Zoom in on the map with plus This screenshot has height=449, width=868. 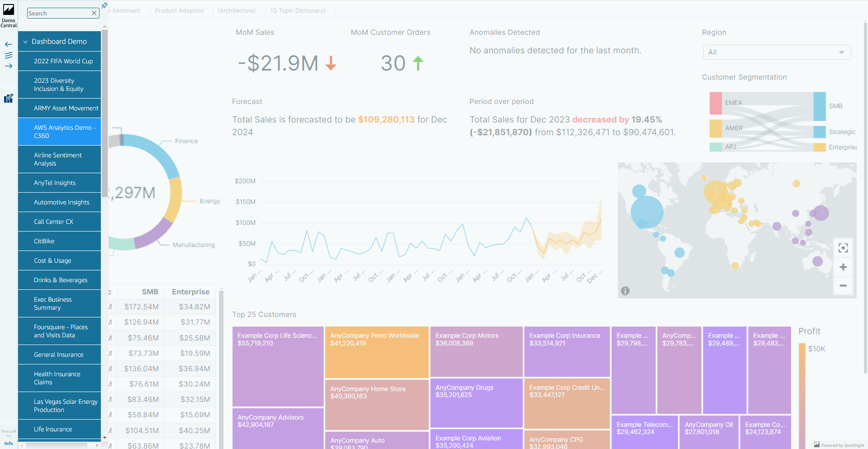(843, 267)
